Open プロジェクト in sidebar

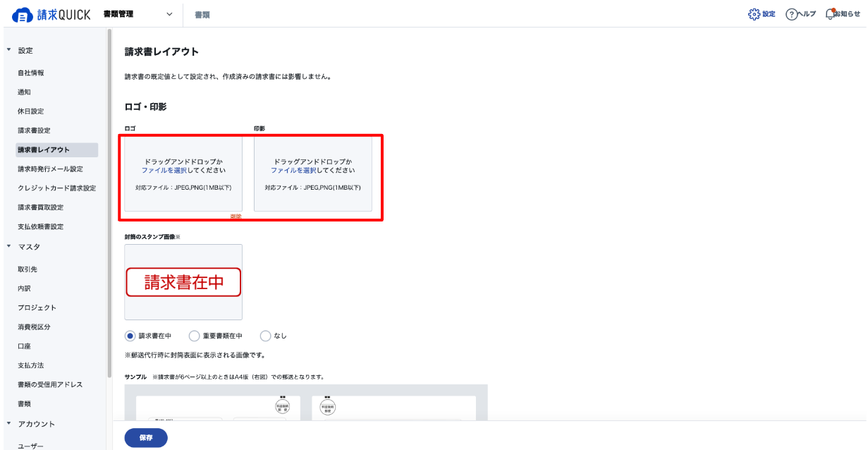pos(37,308)
